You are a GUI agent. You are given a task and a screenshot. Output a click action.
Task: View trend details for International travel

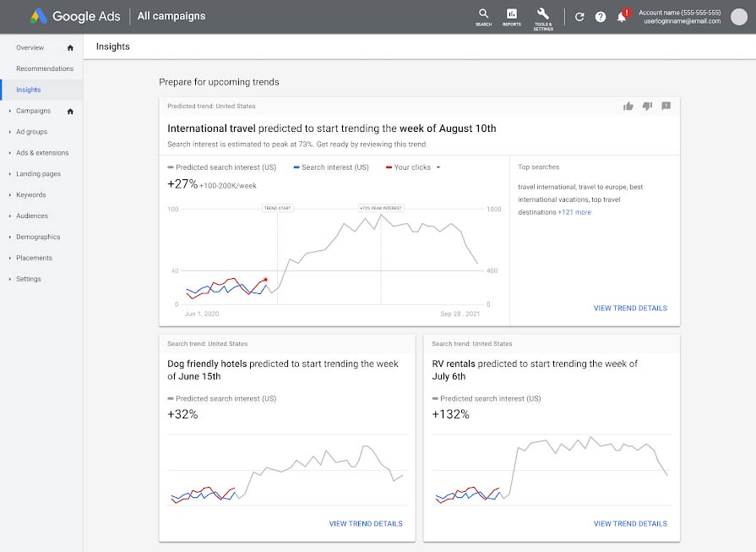point(630,309)
